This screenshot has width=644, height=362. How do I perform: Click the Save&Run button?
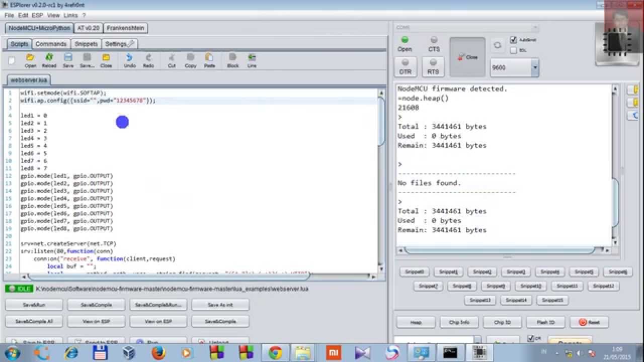pyautogui.click(x=34, y=305)
